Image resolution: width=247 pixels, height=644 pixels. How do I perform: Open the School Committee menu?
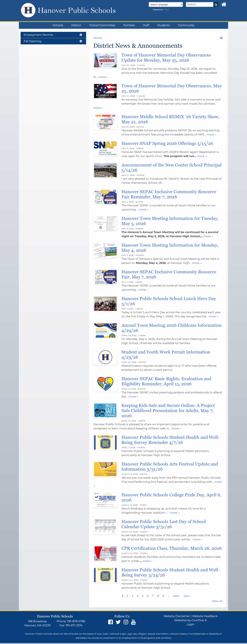(x=102, y=25)
